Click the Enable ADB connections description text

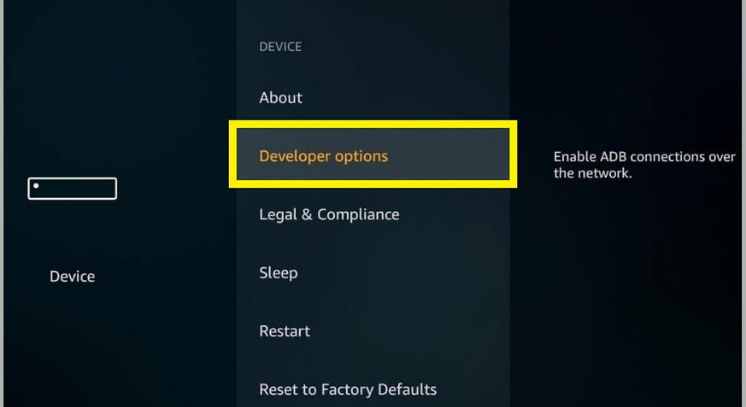[644, 165]
